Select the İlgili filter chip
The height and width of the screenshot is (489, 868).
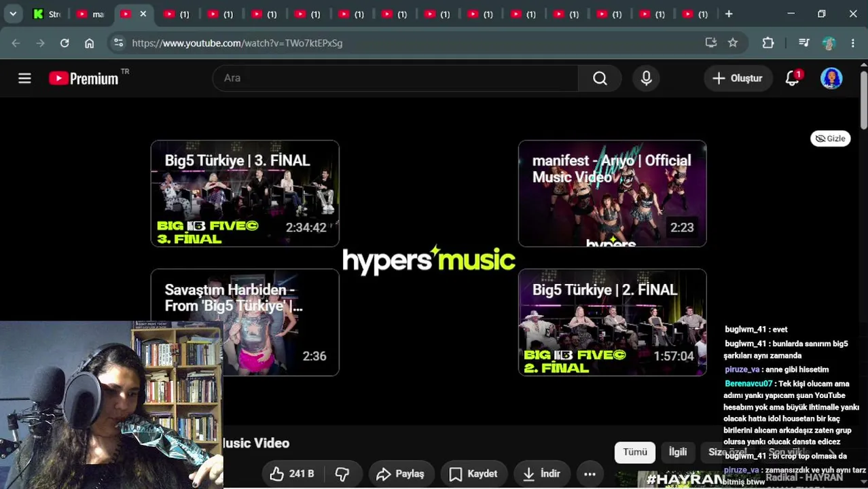[678, 452]
